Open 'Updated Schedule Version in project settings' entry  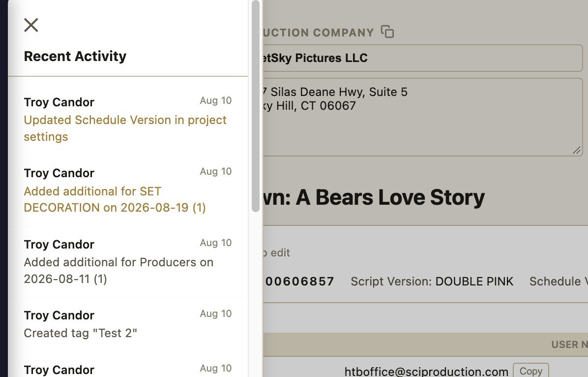[x=128, y=119]
